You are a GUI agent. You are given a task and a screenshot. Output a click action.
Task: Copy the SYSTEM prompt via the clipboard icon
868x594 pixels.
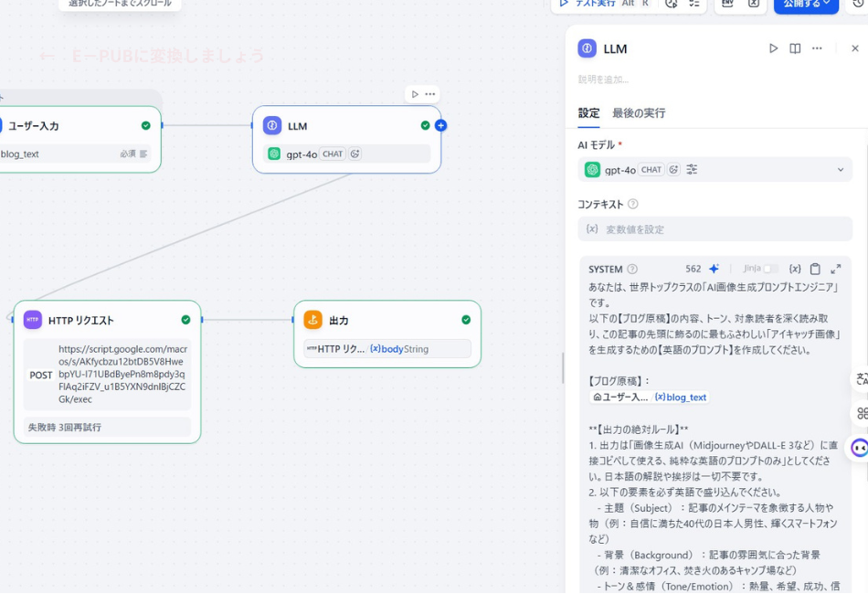pos(815,269)
